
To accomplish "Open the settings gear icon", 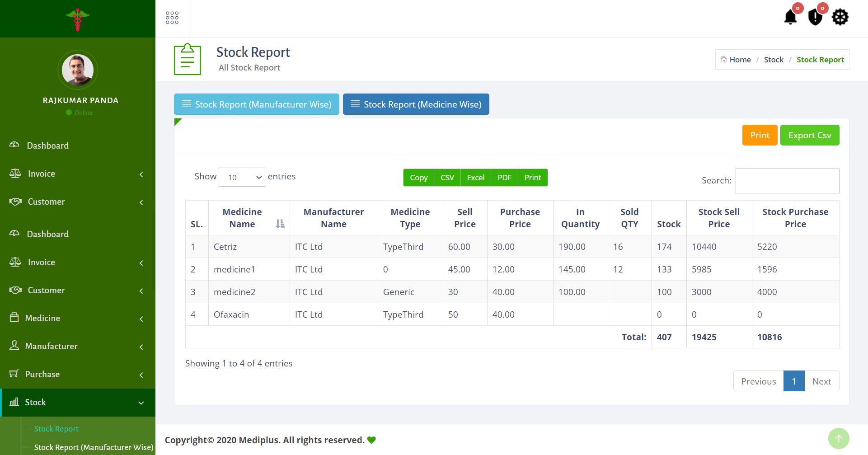I will click(x=840, y=18).
